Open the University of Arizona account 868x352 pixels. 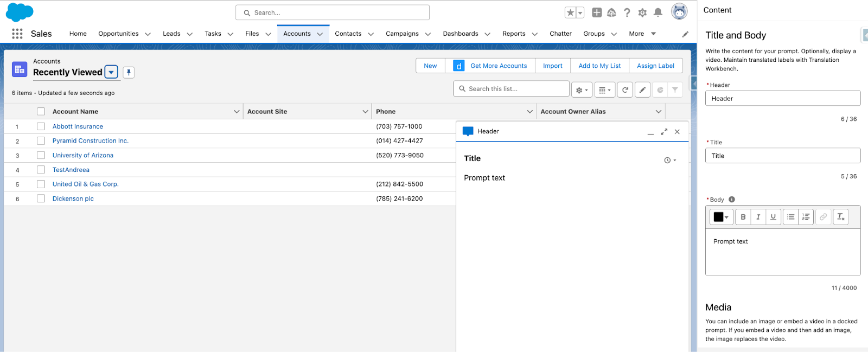pyautogui.click(x=83, y=155)
